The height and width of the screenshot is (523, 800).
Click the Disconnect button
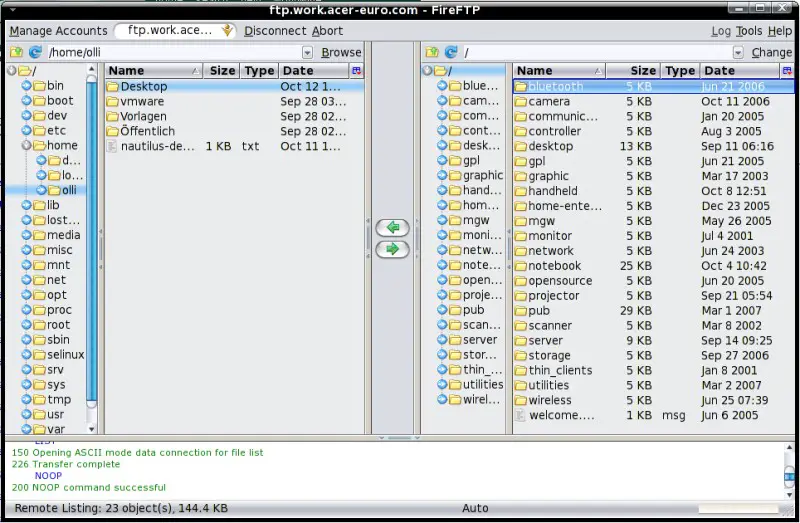pos(276,31)
